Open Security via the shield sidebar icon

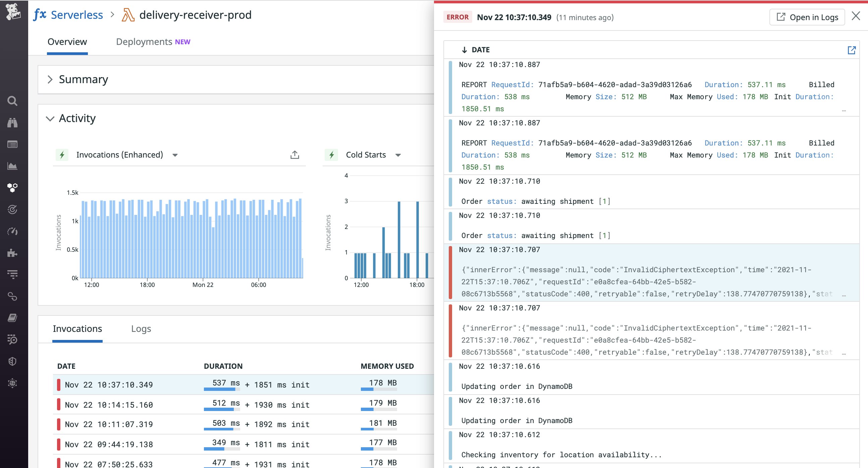click(x=12, y=361)
